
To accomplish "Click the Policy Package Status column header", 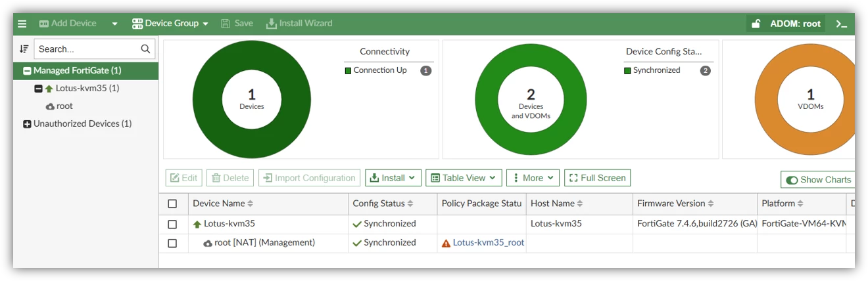I will coord(482,204).
